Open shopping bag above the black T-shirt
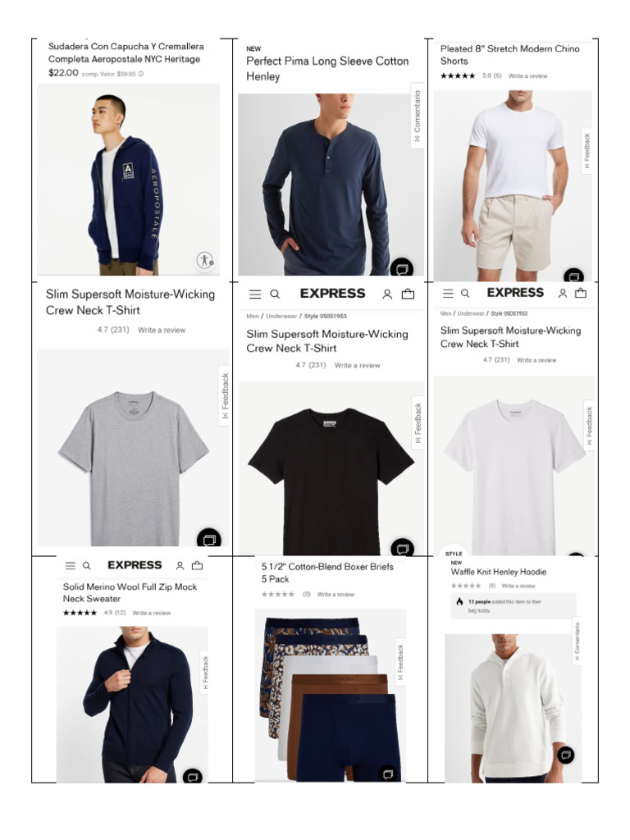The width and height of the screenshot is (630, 840). coord(409,294)
